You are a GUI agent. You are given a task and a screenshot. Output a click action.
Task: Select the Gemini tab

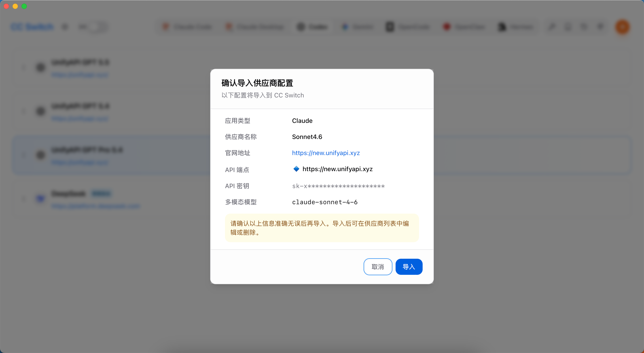pos(358,27)
